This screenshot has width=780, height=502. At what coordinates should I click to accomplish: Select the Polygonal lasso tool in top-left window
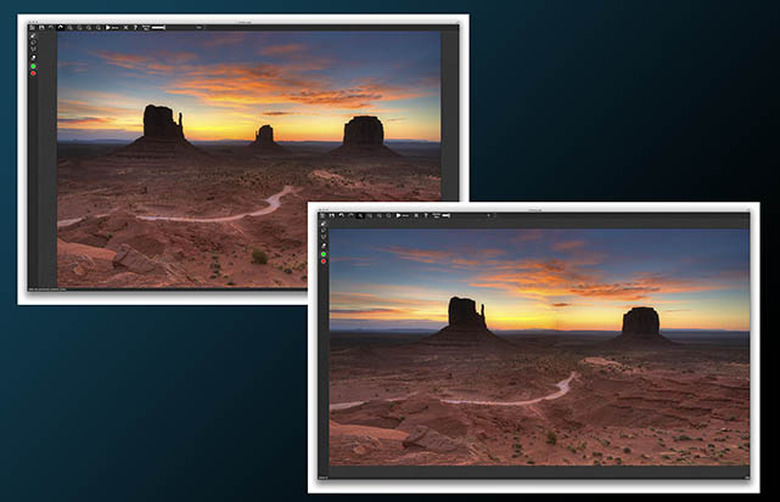click(32, 50)
